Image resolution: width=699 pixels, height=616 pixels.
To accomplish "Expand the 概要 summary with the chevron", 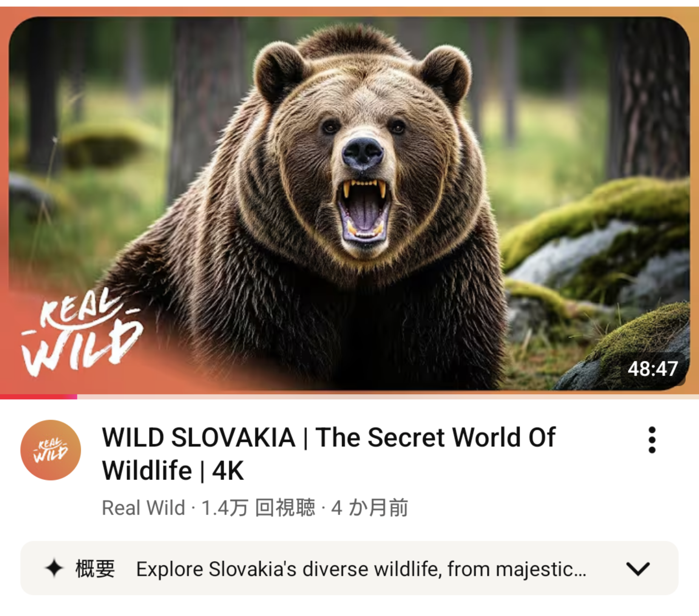I will (638, 569).
